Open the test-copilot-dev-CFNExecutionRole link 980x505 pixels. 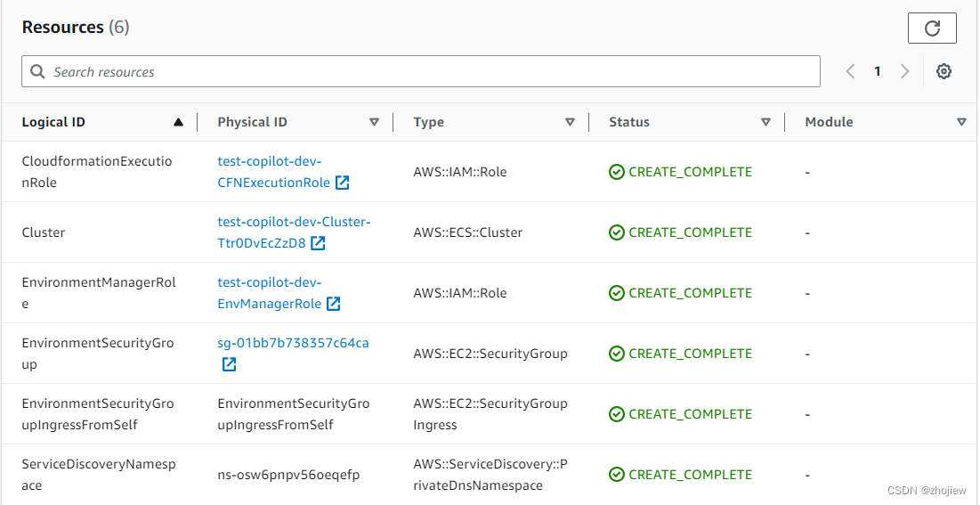tap(272, 172)
